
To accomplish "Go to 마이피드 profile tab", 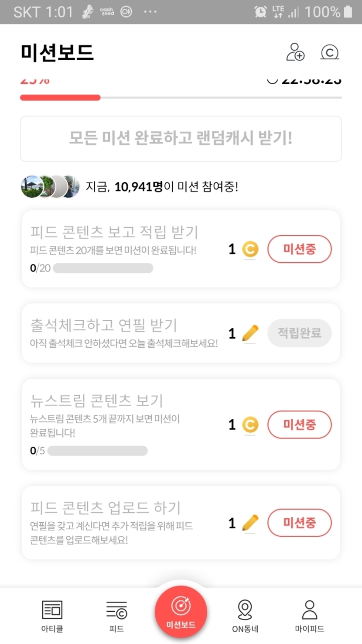I will click(x=309, y=616).
